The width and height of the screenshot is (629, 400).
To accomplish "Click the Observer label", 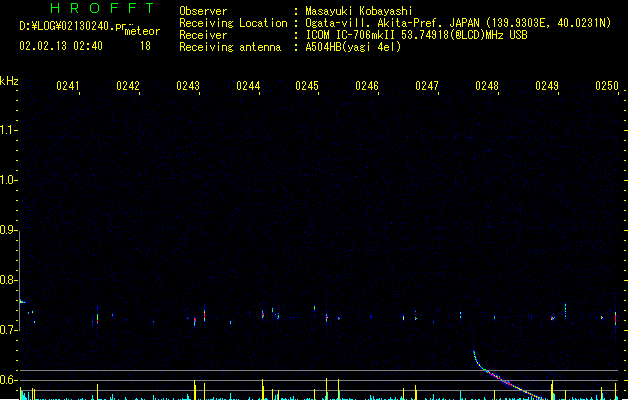I will coord(203,11).
